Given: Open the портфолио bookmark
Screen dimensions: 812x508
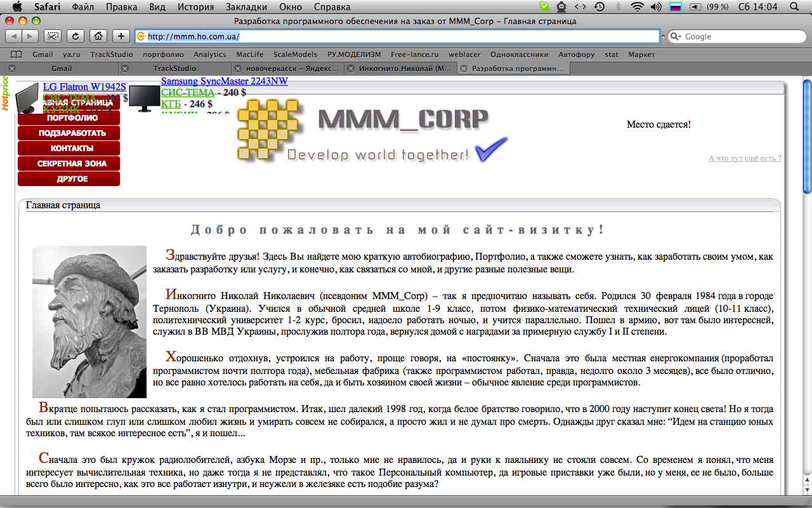Looking at the screenshot, I should 163,55.
